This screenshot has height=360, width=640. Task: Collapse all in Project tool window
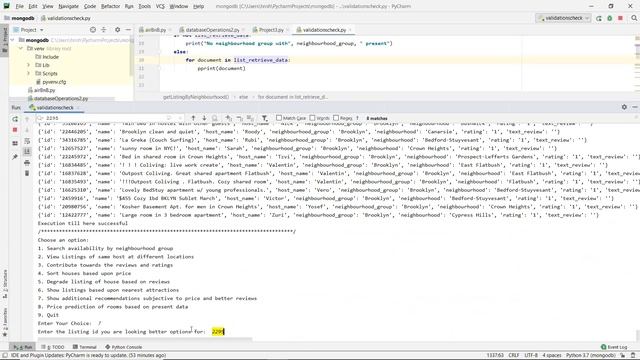click(104, 30)
